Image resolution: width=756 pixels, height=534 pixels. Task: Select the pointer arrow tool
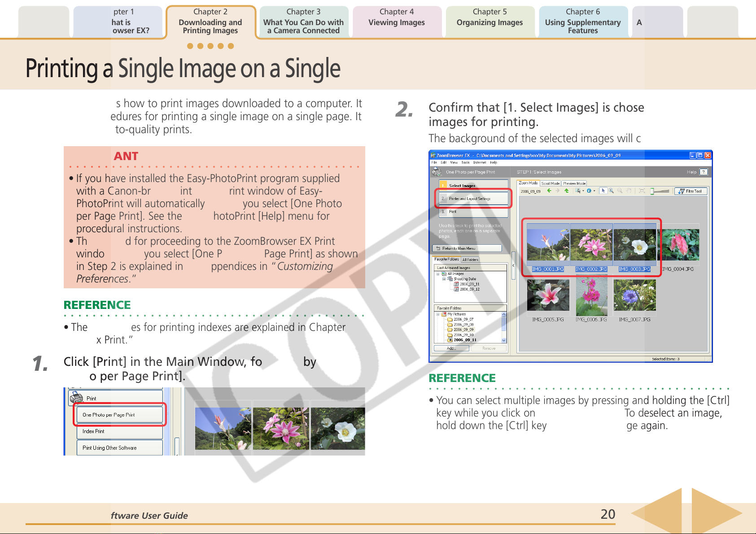[603, 191]
